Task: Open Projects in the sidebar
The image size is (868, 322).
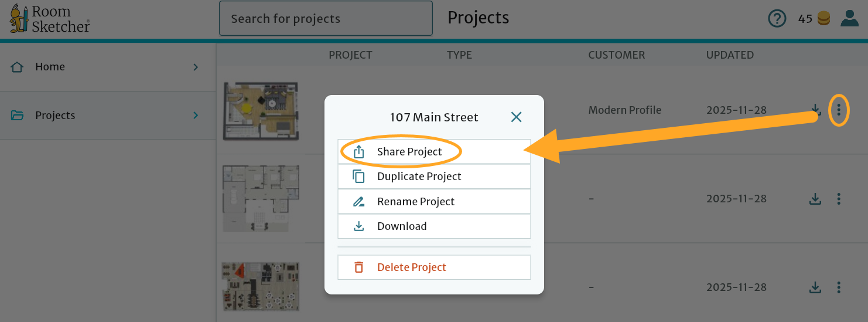Action: click(x=108, y=116)
